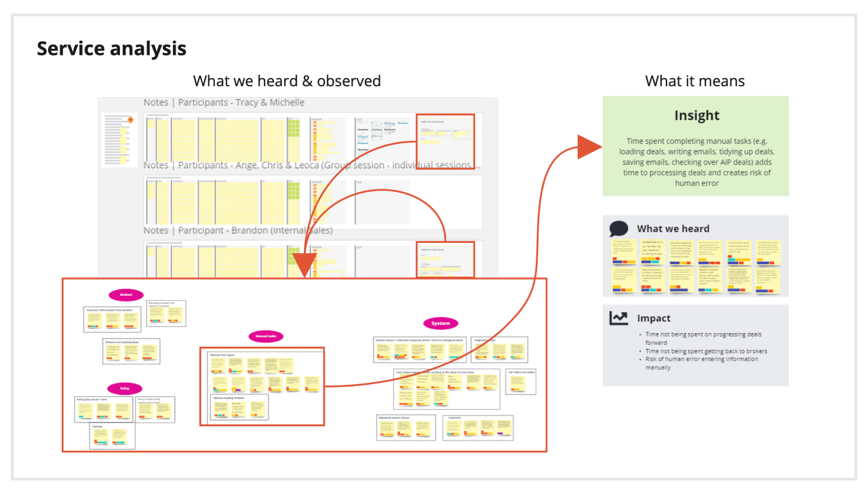Screen dimensions: 868x494
Task: Click 'AiP refers not refers' cluster title
Action: point(521,372)
